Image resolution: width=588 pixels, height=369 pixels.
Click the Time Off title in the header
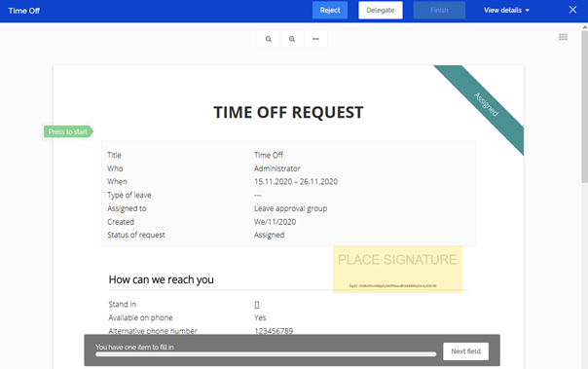[x=24, y=11]
